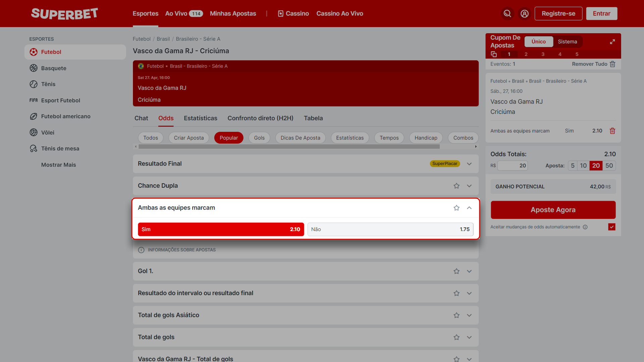Click the Informações sobre apostas info icon
The height and width of the screenshot is (362, 644).
point(141,250)
